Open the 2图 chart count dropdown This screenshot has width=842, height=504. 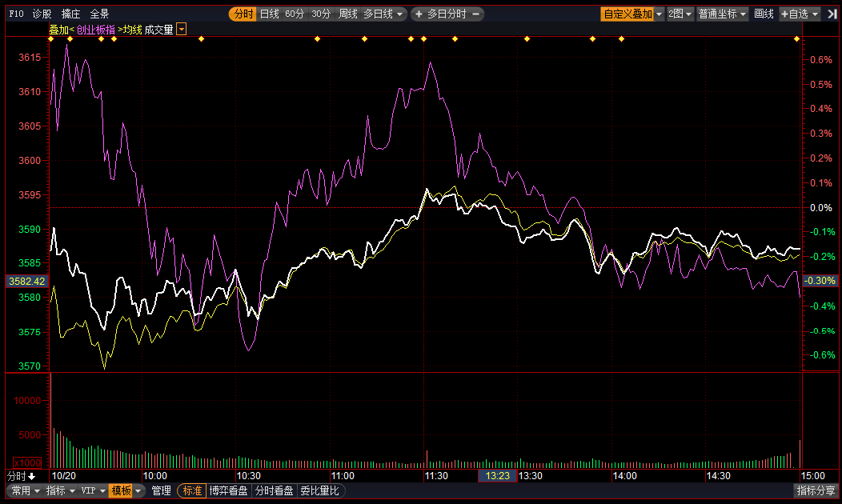click(x=680, y=14)
